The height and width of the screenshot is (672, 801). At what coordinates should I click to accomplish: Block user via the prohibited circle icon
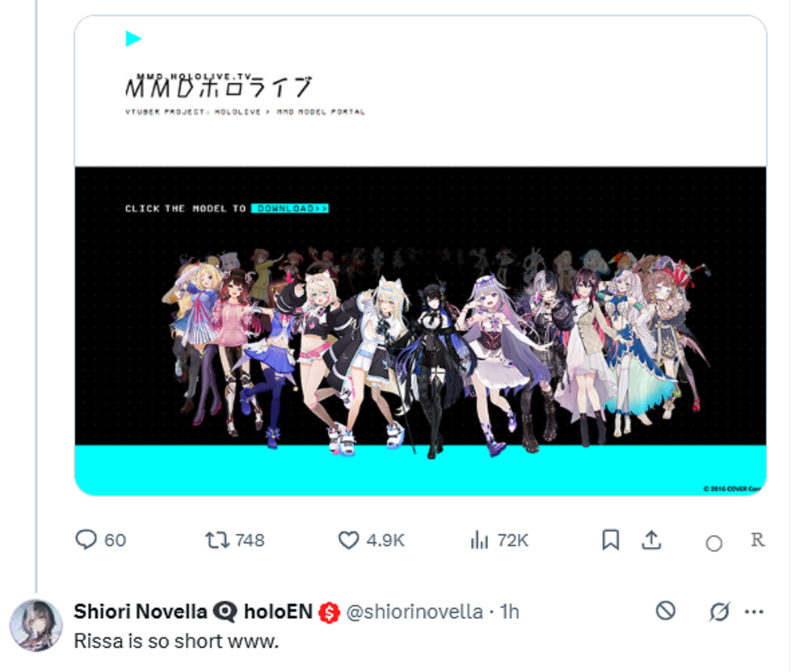[666, 610]
